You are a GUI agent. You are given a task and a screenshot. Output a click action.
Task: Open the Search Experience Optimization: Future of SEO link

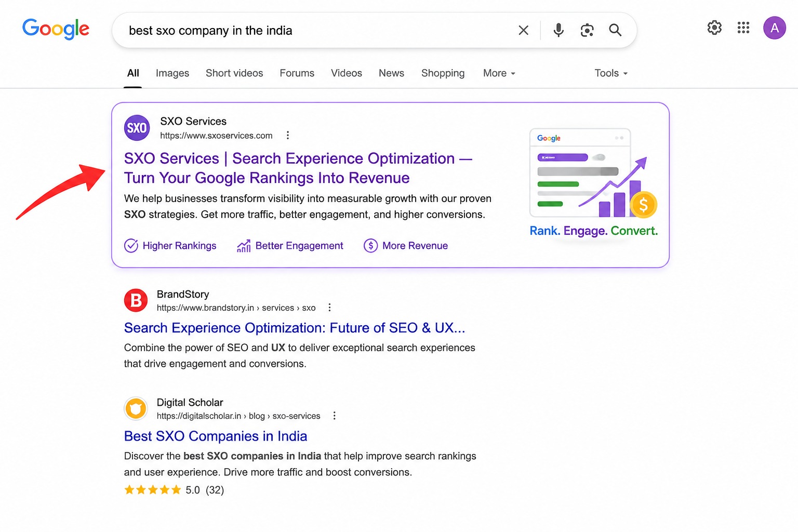295,328
